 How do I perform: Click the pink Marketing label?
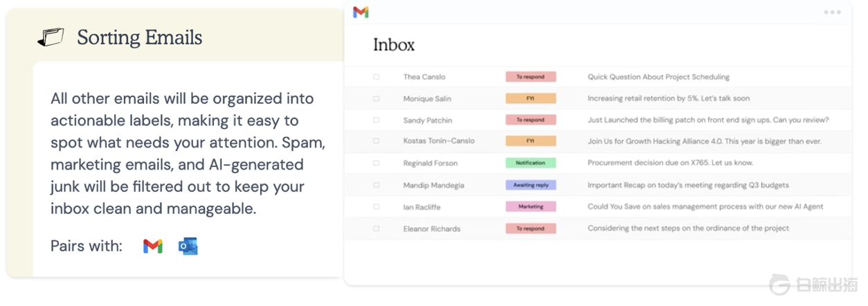pyautogui.click(x=530, y=207)
